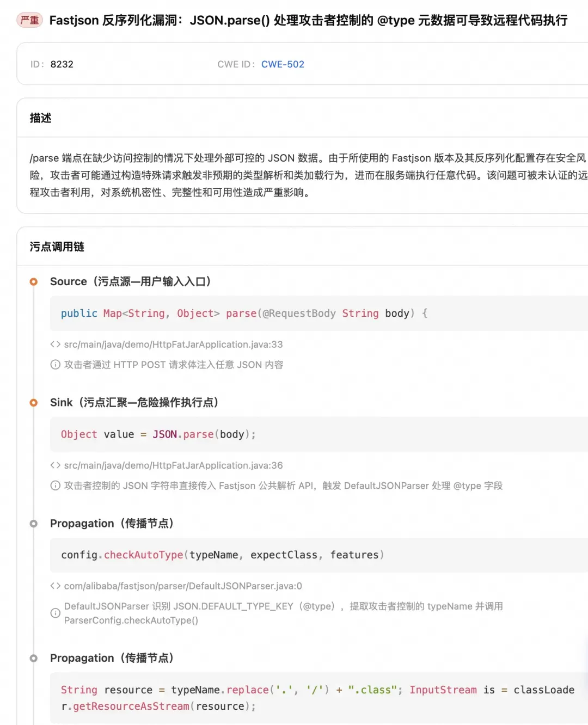Image resolution: width=588 pixels, height=725 pixels.
Task: Click the Sink node orange timeline marker
Action: tap(34, 402)
